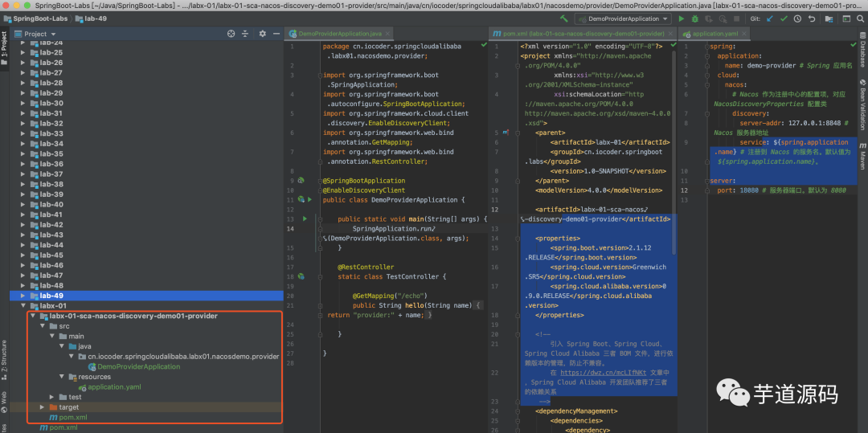The image size is (868, 433).
Task: Click the Git update project blue arrow
Action: [769, 18]
